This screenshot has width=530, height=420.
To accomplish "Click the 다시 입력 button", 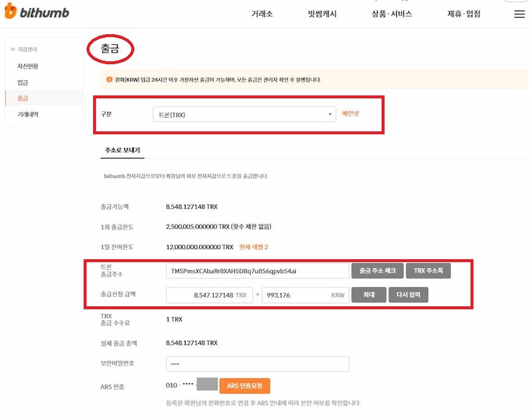I will 408,295.
